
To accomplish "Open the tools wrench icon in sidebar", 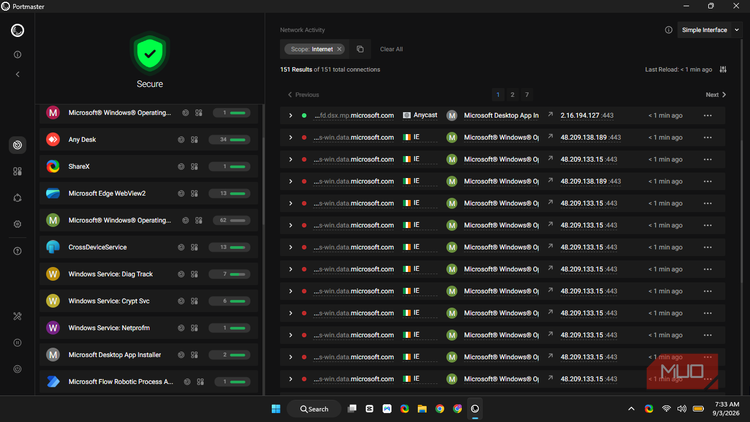I will pos(17,316).
